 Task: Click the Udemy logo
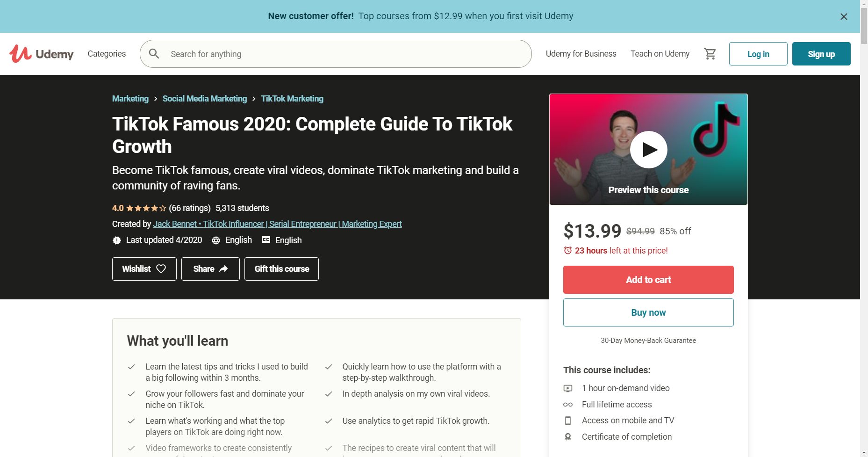41,54
